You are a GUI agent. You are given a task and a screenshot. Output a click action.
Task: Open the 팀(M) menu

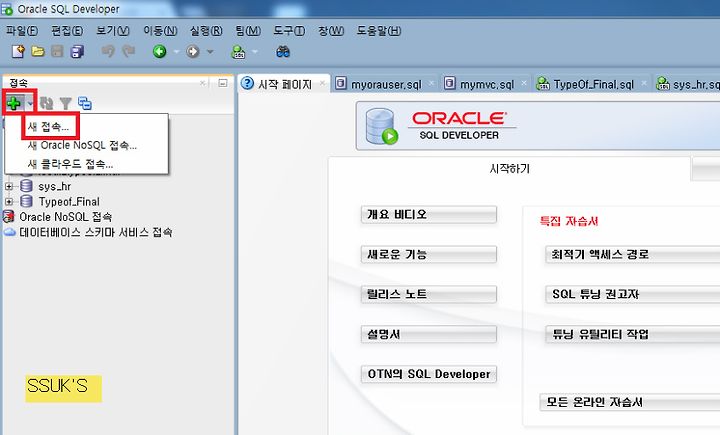click(248, 31)
